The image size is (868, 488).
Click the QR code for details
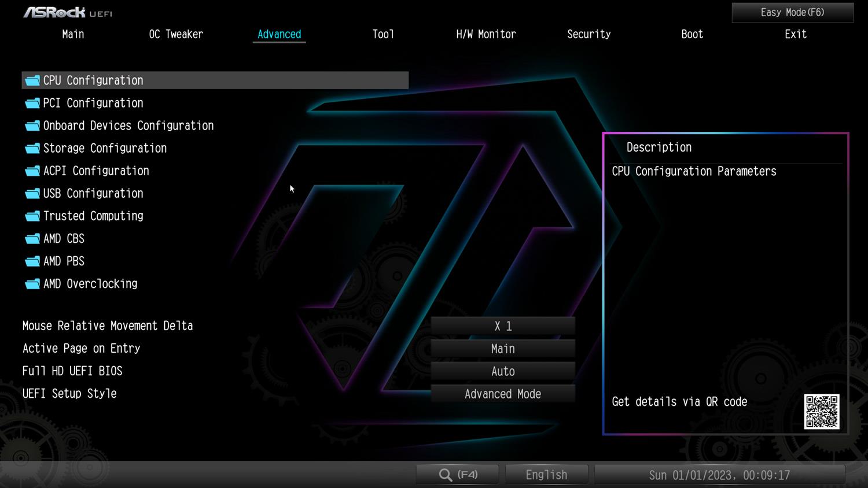tap(821, 412)
